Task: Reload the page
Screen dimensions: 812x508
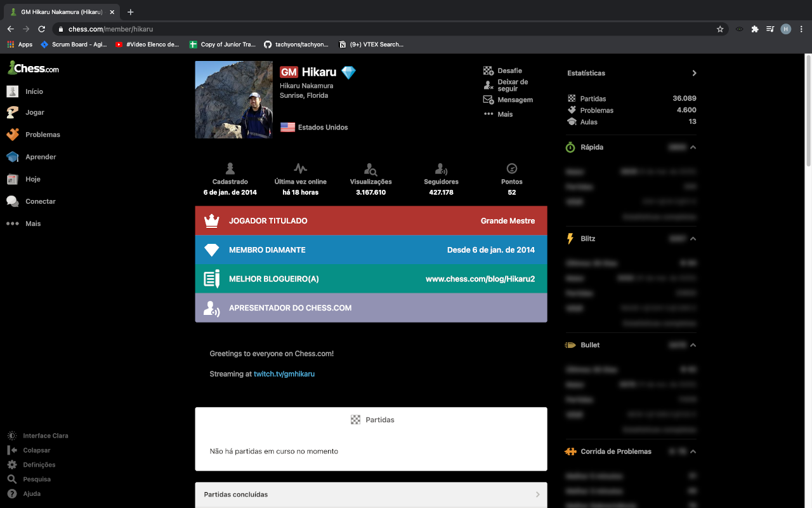Action: pyautogui.click(x=42, y=29)
